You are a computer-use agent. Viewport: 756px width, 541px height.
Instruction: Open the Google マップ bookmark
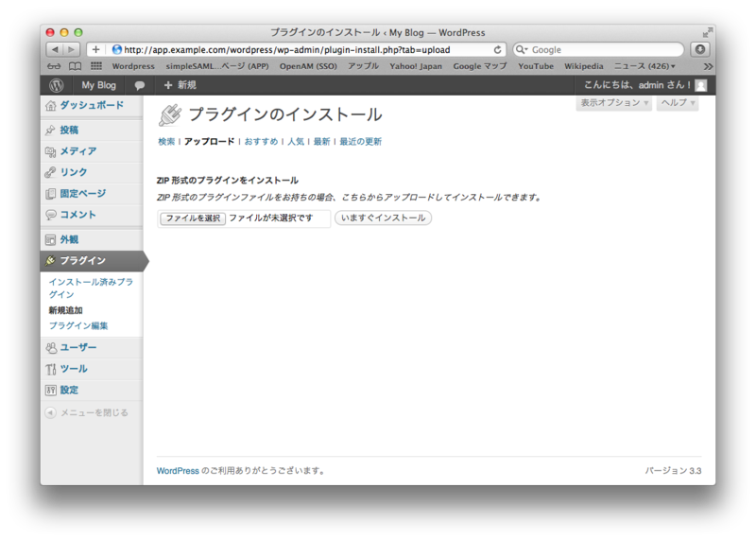pyautogui.click(x=480, y=66)
